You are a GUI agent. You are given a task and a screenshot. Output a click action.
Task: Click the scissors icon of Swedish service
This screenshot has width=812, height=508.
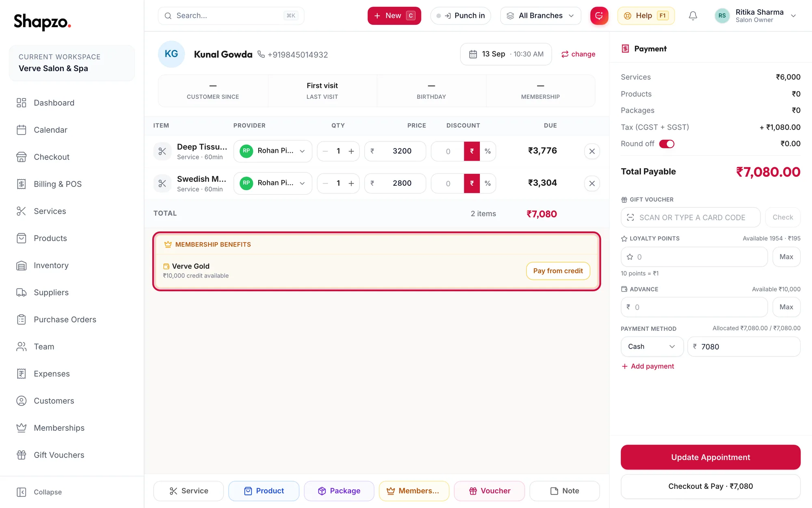(x=162, y=183)
